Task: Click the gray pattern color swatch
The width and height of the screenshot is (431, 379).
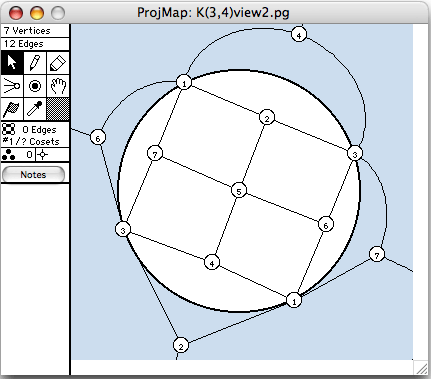Action: [x=58, y=109]
